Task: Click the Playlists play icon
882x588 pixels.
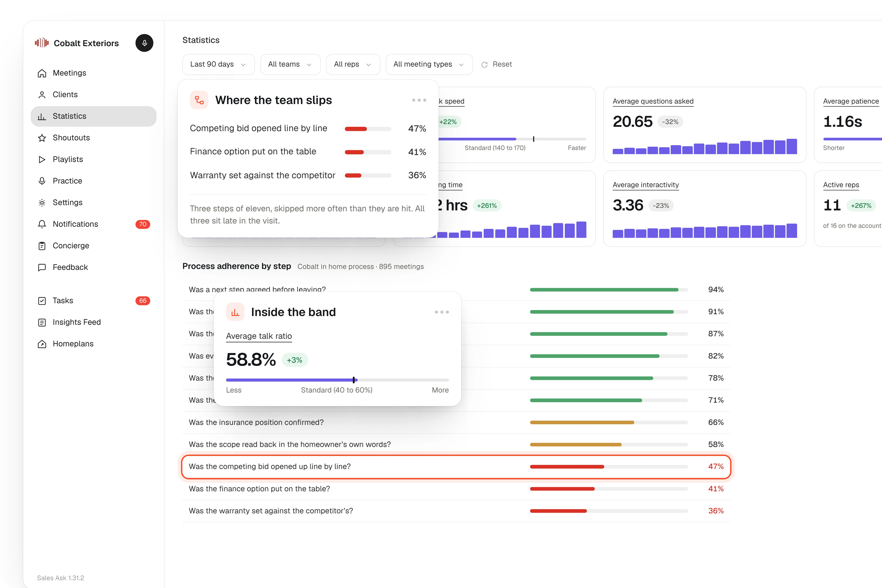Action: coord(42,159)
